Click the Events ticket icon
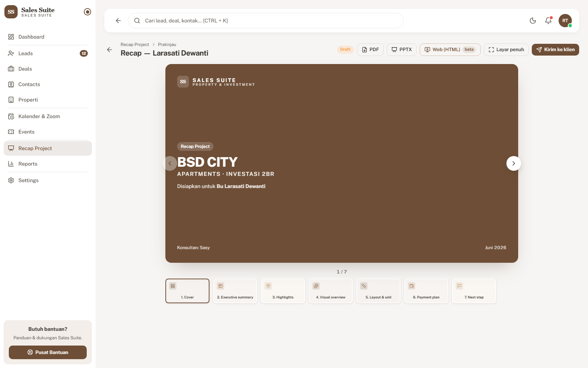Viewport: 588px width, 368px height. [x=11, y=132]
